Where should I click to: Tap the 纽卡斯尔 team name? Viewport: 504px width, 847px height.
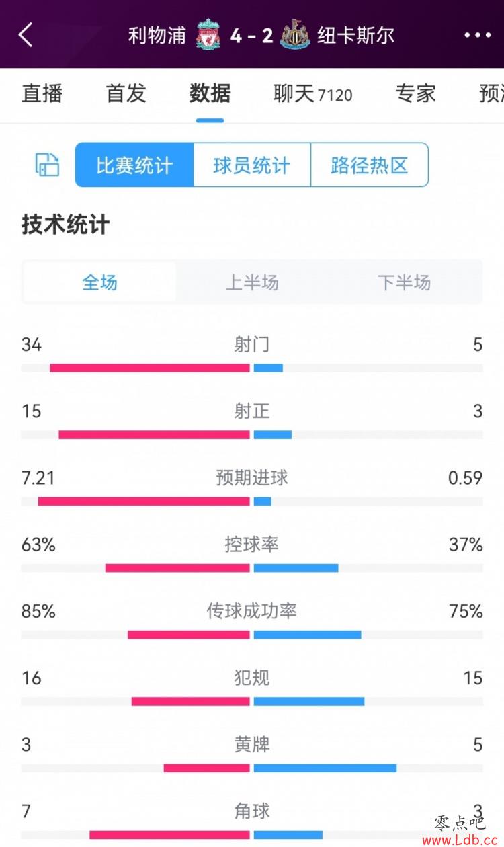(356, 35)
